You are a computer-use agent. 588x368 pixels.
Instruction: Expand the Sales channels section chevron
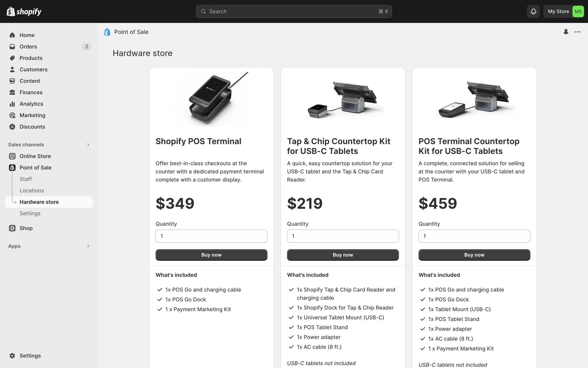88,145
